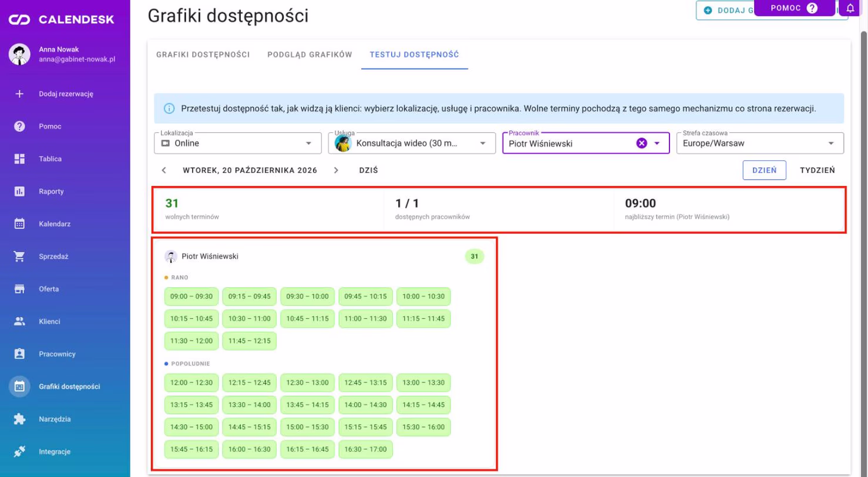Screen dimensions: 868x477
Task: Open Anna Nowak's profile avatar
Action: tap(19, 55)
